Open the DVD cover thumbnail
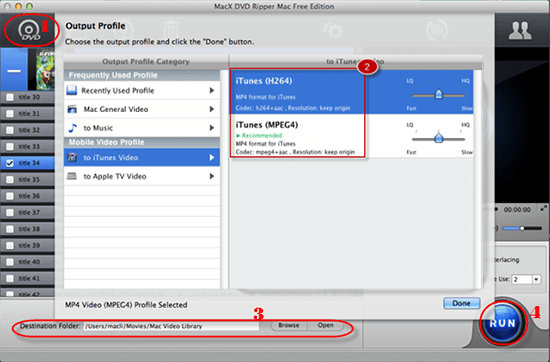This screenshot has width=550, height=362. coord(46,69)
